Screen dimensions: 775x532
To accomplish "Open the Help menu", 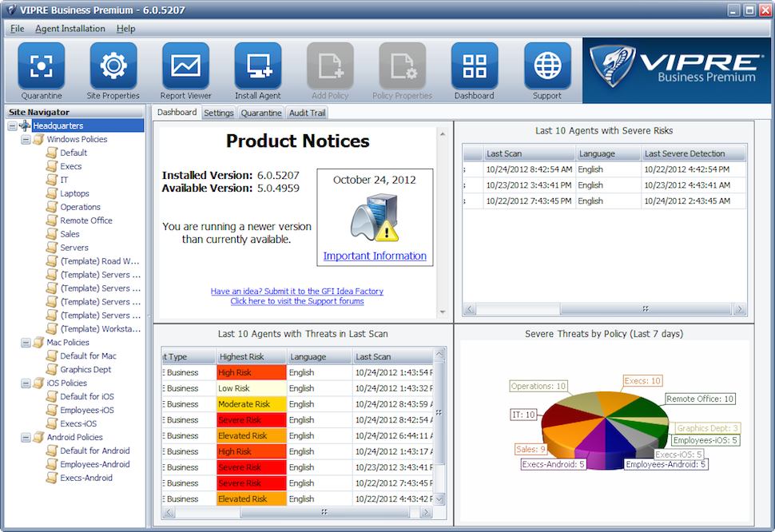I will click(125, 29).
